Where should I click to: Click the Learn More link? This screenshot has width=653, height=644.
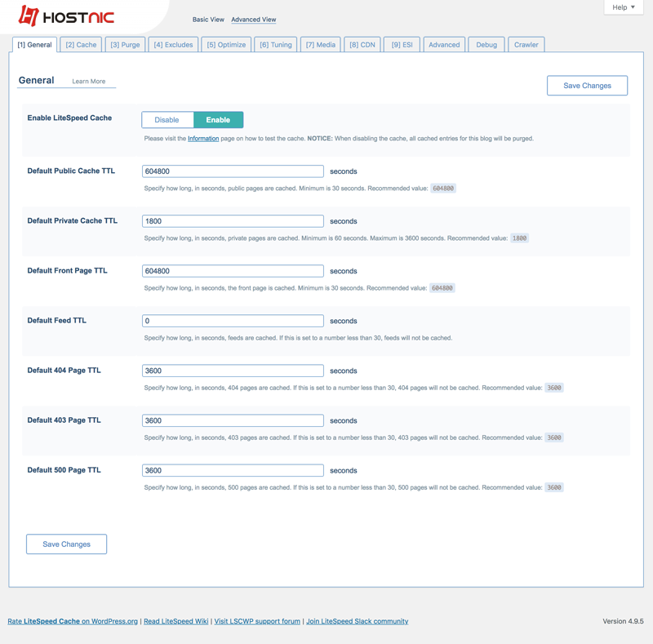click(x=89, y=82)
